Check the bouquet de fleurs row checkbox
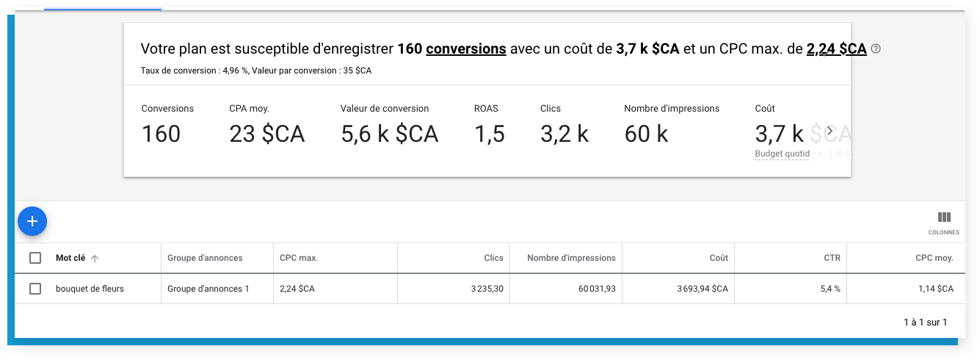The width and height of the screenshot is (980, 360). point(35,289)
